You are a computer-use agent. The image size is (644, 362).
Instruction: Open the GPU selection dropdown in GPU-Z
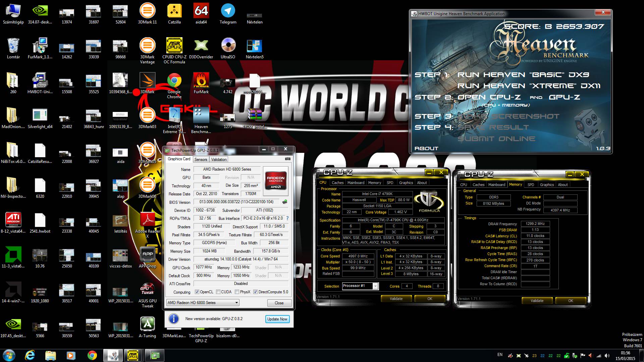pos(203,303)
